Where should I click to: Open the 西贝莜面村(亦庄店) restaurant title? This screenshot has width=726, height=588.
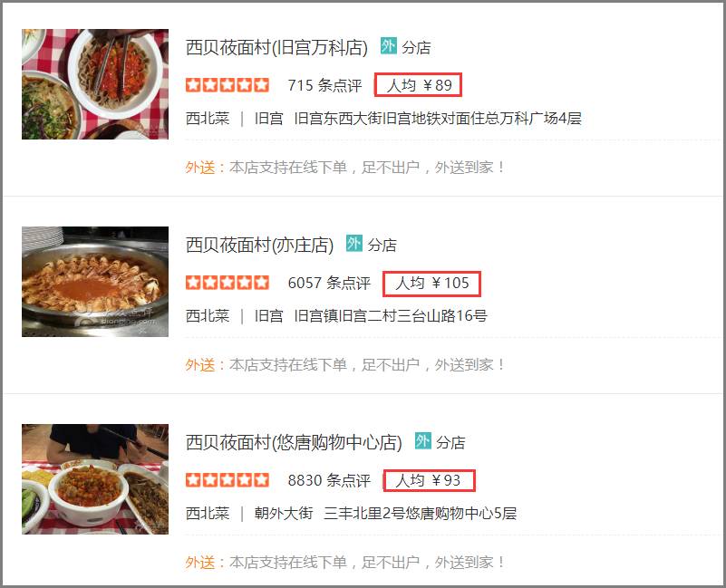pyautogui.click(x=259, y=245)
